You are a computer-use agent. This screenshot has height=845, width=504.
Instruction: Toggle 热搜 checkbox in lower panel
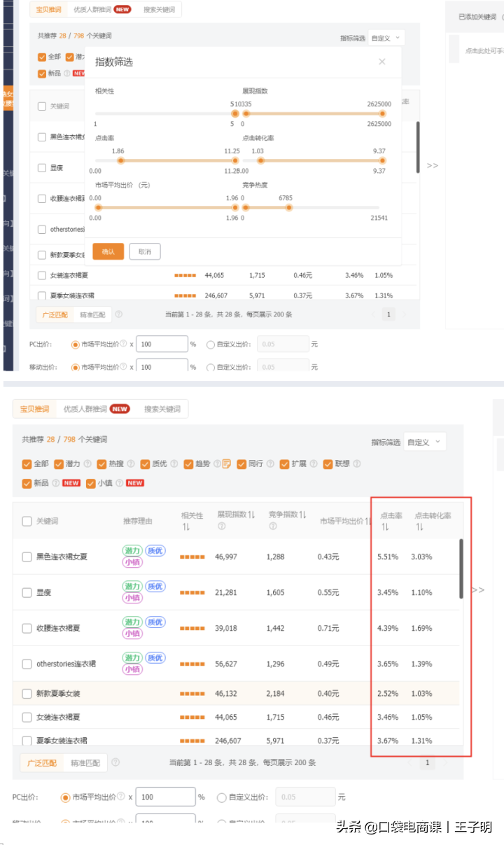pos(102,464)
